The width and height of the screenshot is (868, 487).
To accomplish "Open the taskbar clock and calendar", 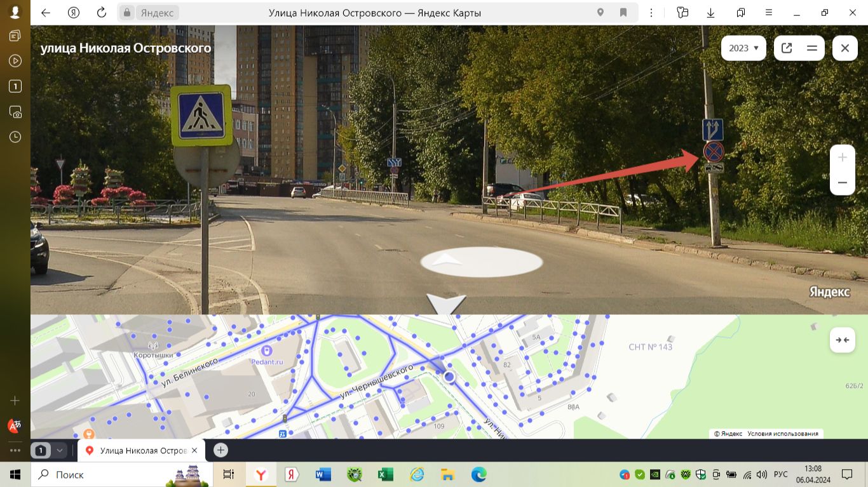I will point(813,474).
